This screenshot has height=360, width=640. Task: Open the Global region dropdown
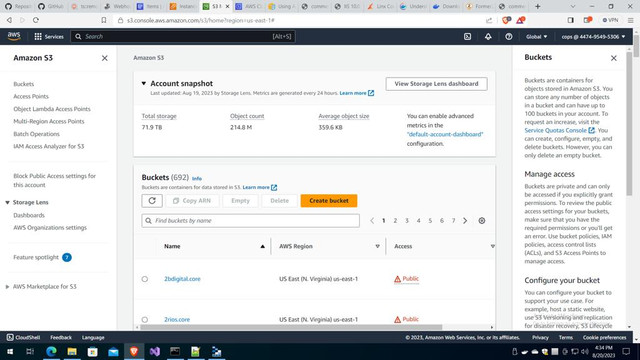pos(536,36)
